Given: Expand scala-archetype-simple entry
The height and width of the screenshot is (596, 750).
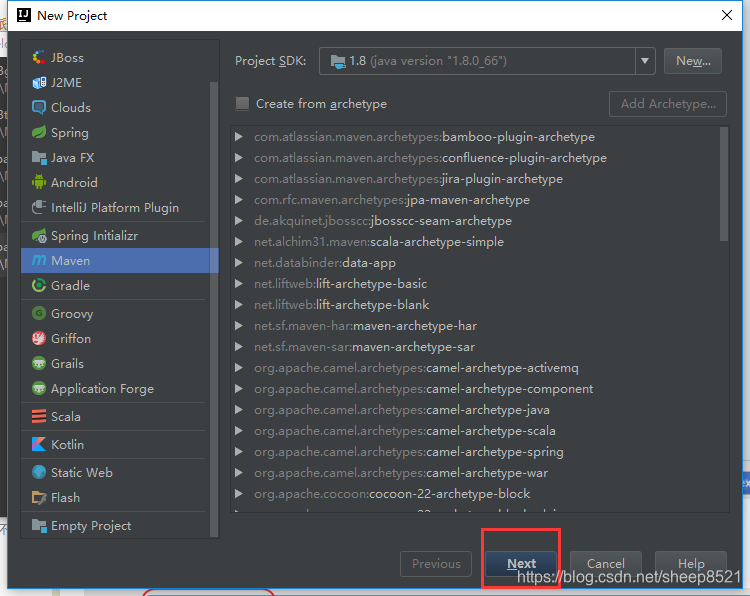Looking at the screenshot, I should click(x=239, y=242).
